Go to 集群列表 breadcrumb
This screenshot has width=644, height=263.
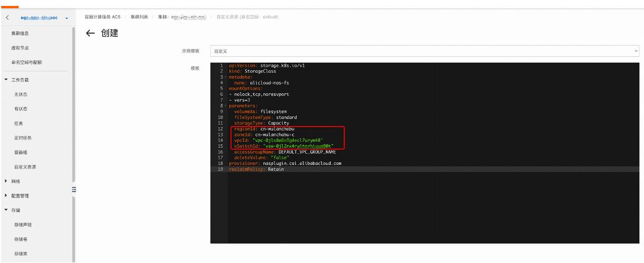click(139, 17)
